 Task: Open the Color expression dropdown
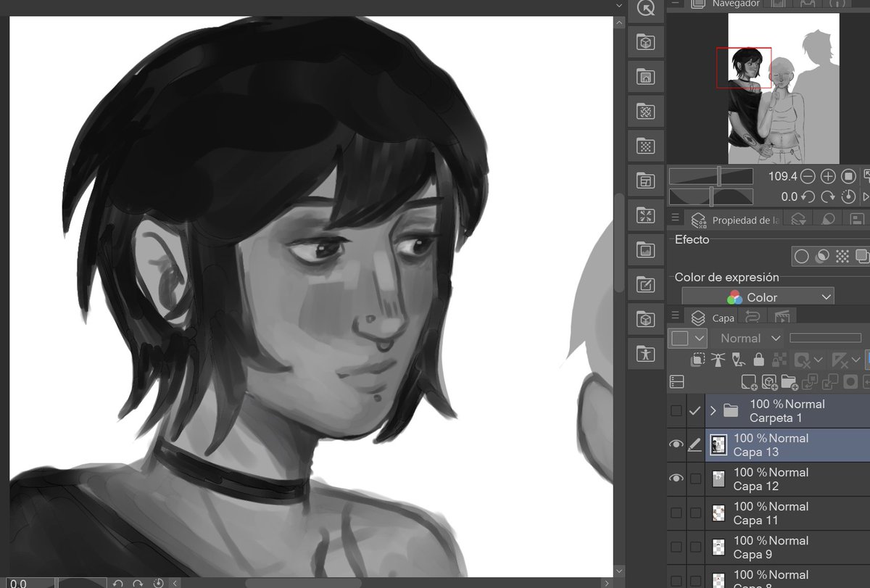(x=758, y=296)
